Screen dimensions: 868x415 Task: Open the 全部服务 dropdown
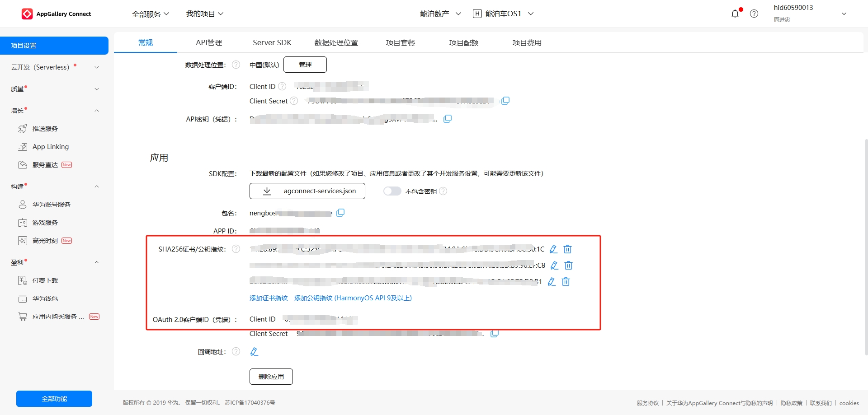pos(151,14)
